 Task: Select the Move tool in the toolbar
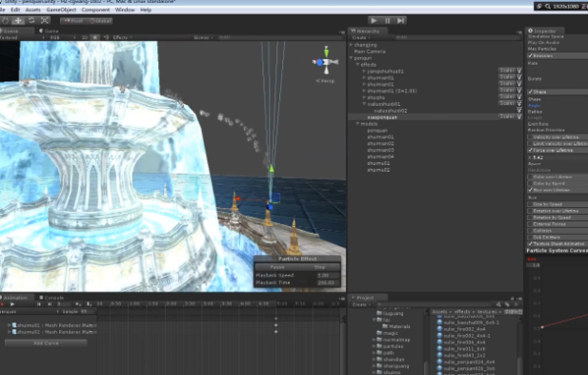tap(17, 21)
